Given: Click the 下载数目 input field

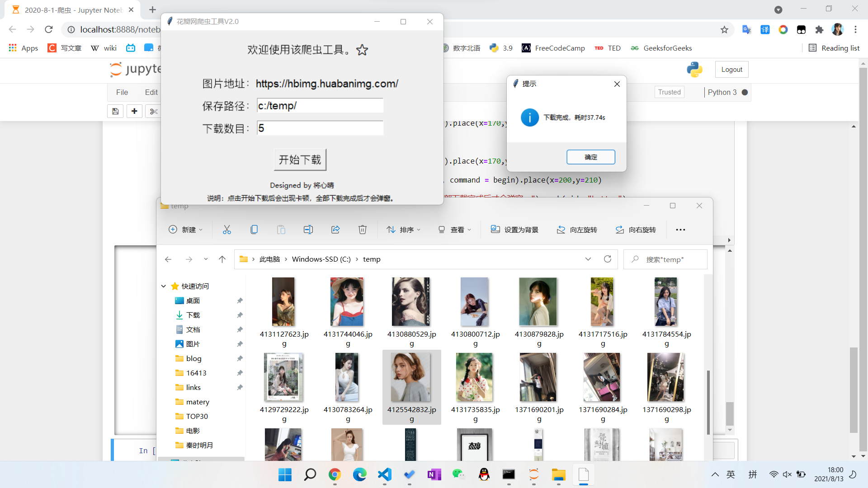Looking at the screenshot, I should coord(320,128).
